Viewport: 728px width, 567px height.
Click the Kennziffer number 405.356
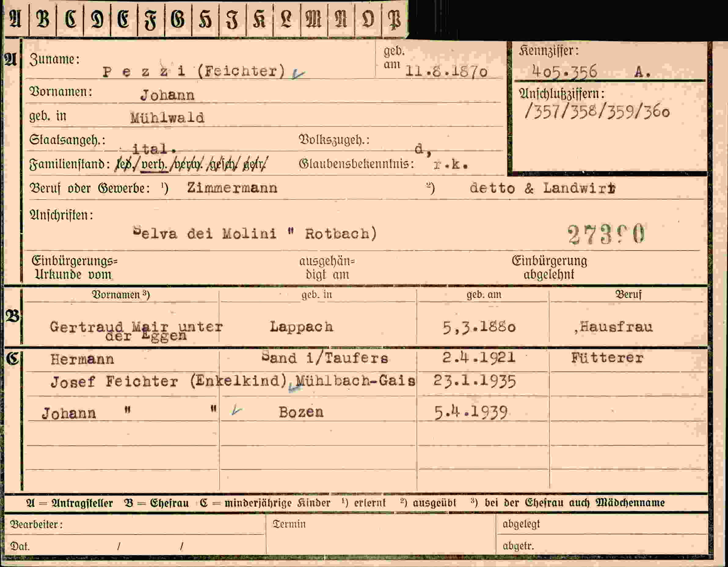coord(565,71)
